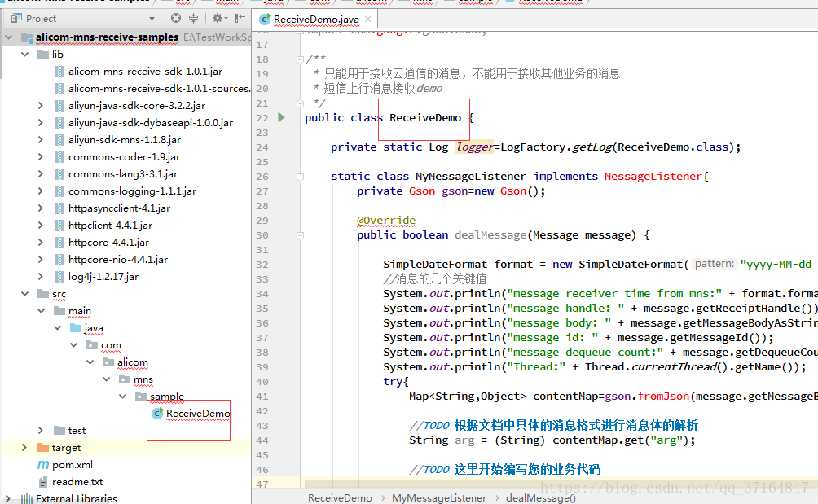The image size is (818, 504).
Task: Select the test folder label
Action: click(x=77, y=431)
